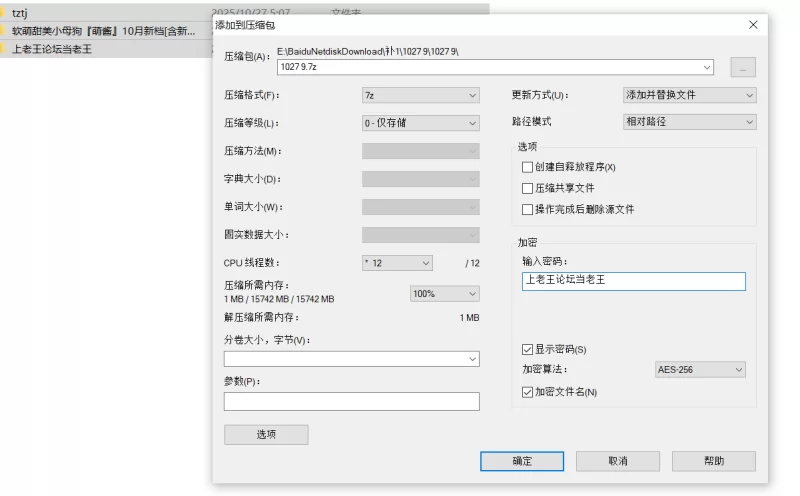This screenshot has width=800, height=496.
Task: Open help with the 帮助 button
Action: tap(714, 461)
